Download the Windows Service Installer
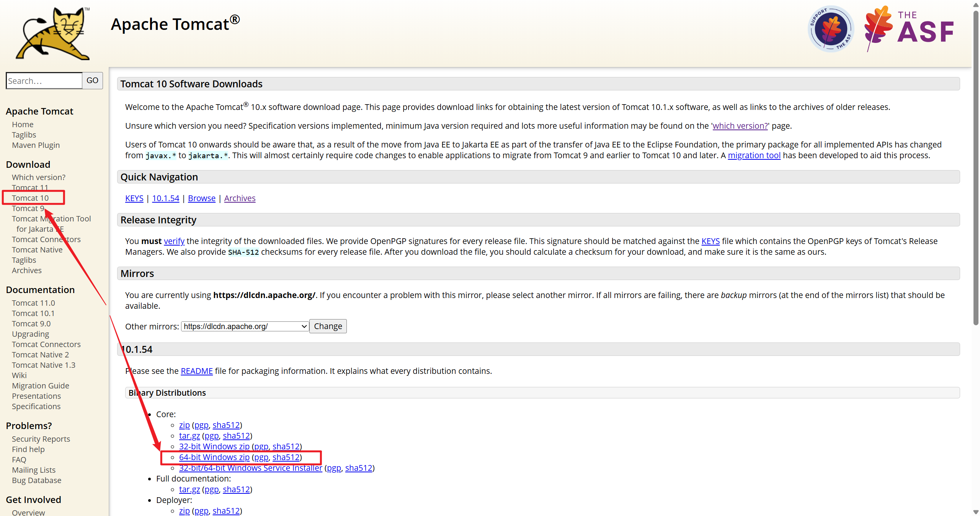Viewport: 980px width, 516px height. pos(250,468)
